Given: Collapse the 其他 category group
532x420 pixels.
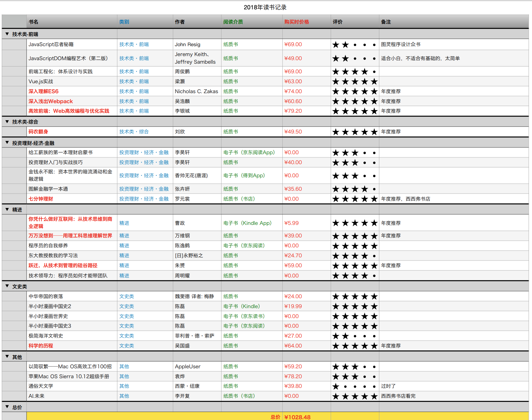Looking at the screenshot, I should tap(7, 357).
